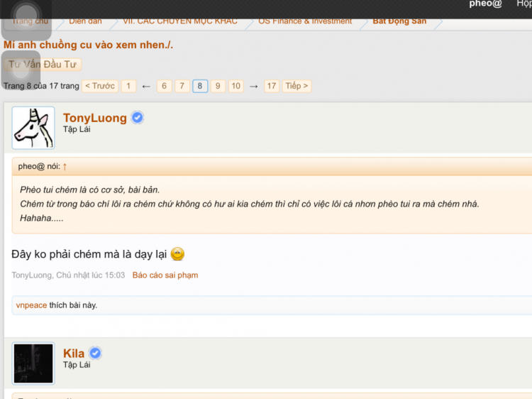Click the smiley emoticon in TonyLuong's post
This screenshot has height=399, width=532.
tap(177, 253)
